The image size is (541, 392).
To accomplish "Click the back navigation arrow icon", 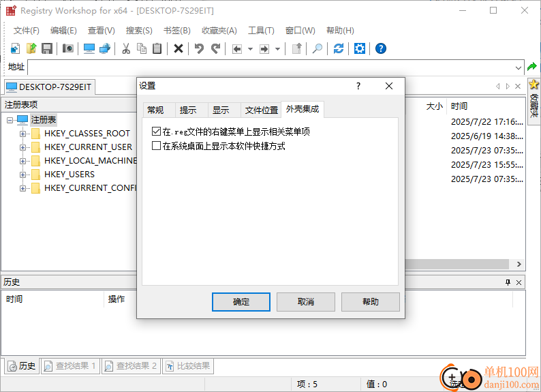I will [x=237, y=49].
